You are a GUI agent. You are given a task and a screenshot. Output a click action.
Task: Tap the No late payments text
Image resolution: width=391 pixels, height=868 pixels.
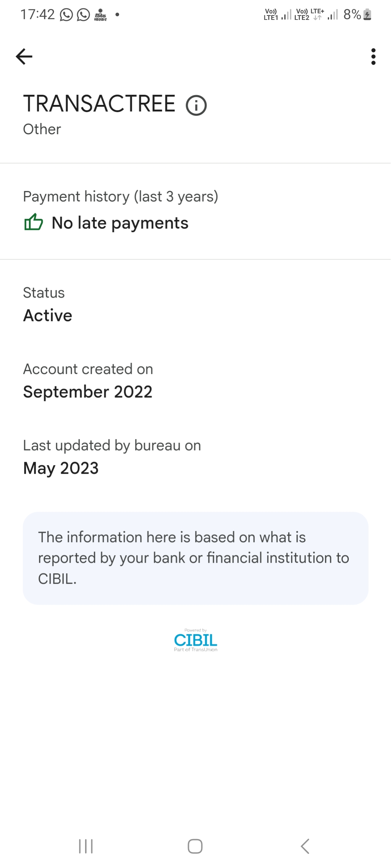coord(120,223)
